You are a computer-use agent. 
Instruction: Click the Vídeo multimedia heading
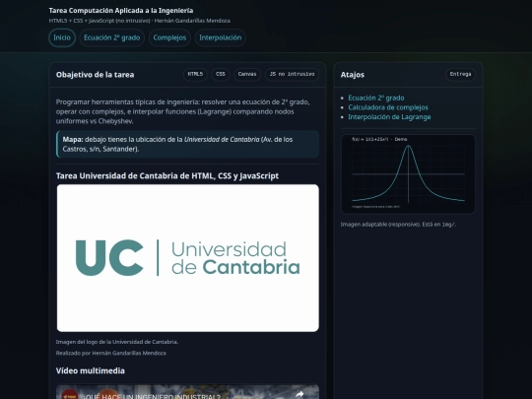[91, 370]
